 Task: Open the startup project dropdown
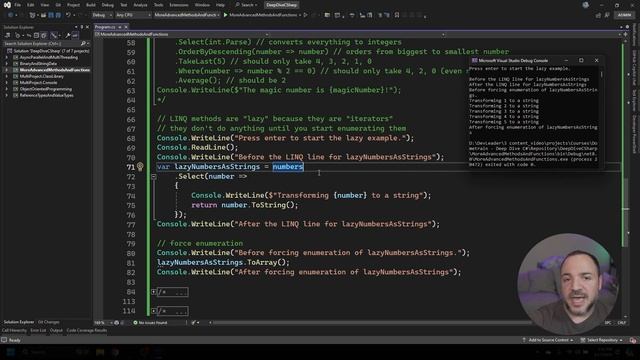(187, 15)
